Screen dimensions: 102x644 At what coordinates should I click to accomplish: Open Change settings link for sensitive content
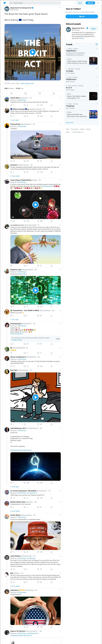pos(17,340)
